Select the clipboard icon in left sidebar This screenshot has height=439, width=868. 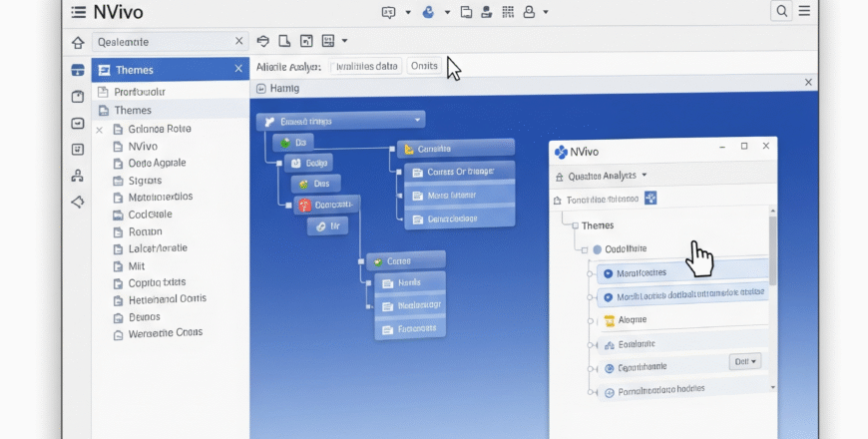[x=78, y=97]
